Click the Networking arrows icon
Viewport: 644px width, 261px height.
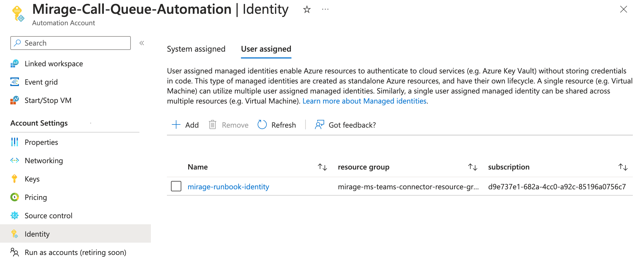point(15,160)
